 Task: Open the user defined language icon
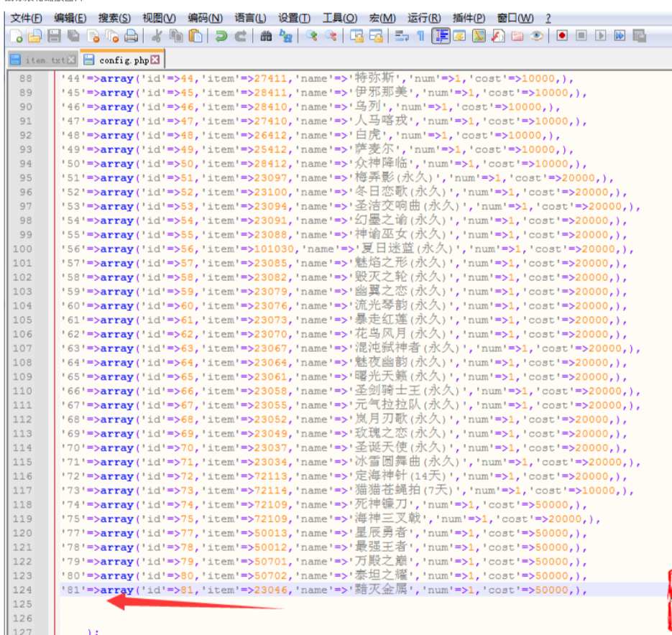[x=459, y=36]
